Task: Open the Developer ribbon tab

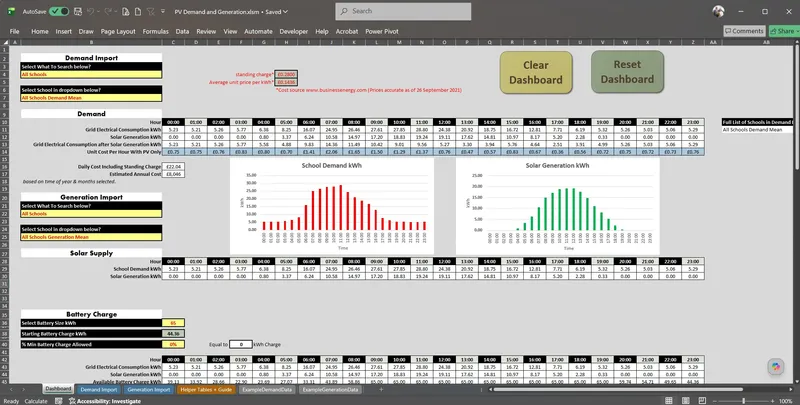Action: 293,31
